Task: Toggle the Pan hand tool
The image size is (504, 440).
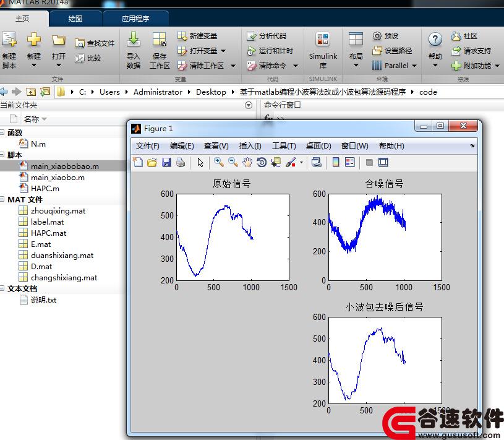Action: 247,162
